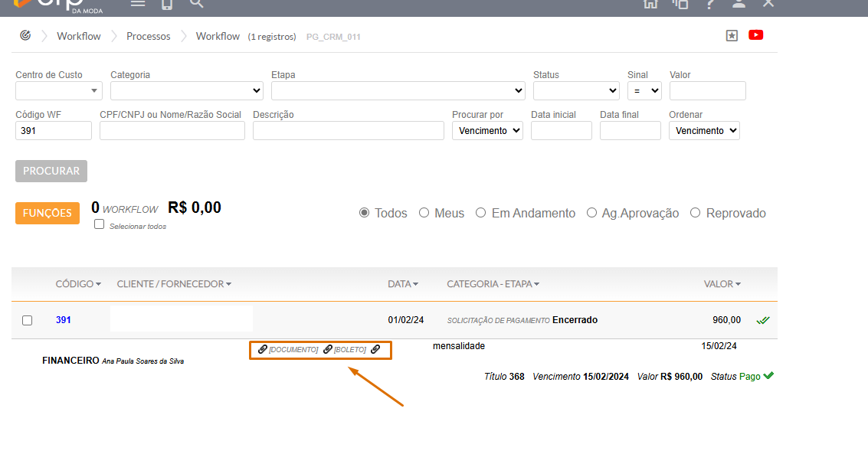Click the mobile device icon in header
The image size is (868, 464).
[167, 4]
